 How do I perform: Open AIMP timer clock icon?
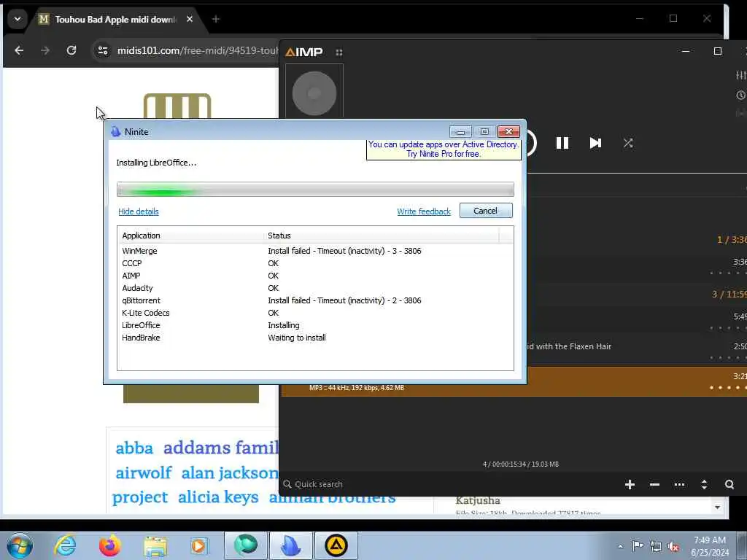[x=741, y=96]
